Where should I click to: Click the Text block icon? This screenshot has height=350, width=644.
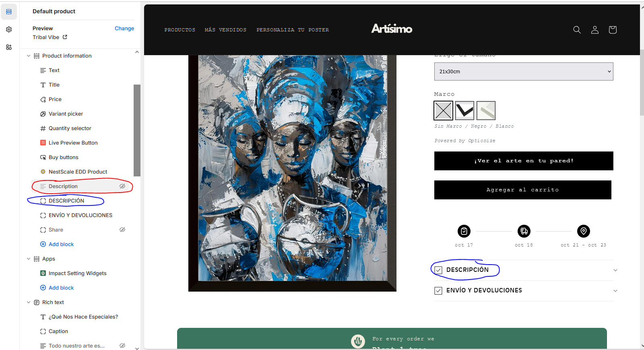pos(43,70)
